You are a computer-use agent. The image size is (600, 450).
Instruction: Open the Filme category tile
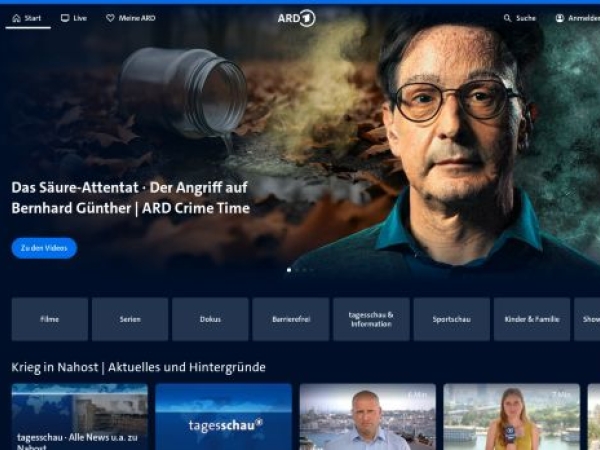tap(50, 319)
